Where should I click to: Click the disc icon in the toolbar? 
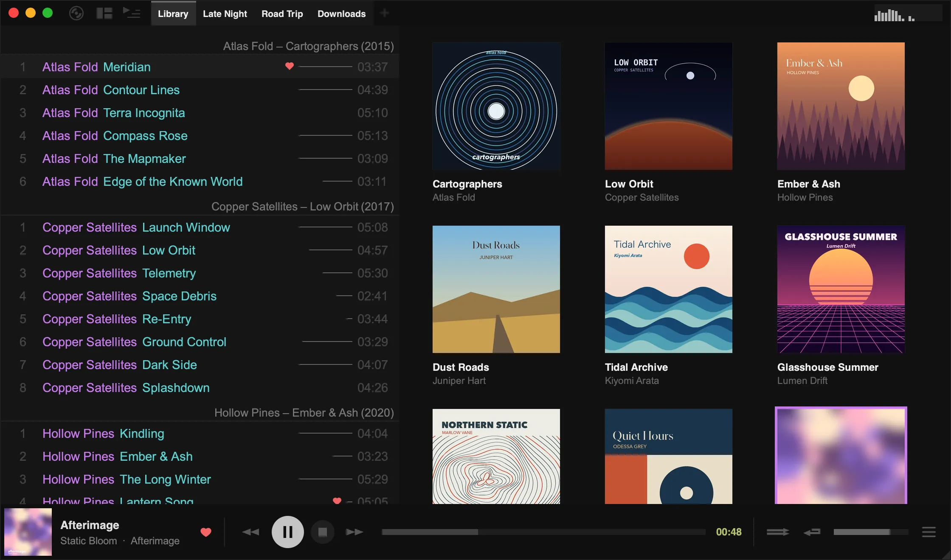coord(76,13)
